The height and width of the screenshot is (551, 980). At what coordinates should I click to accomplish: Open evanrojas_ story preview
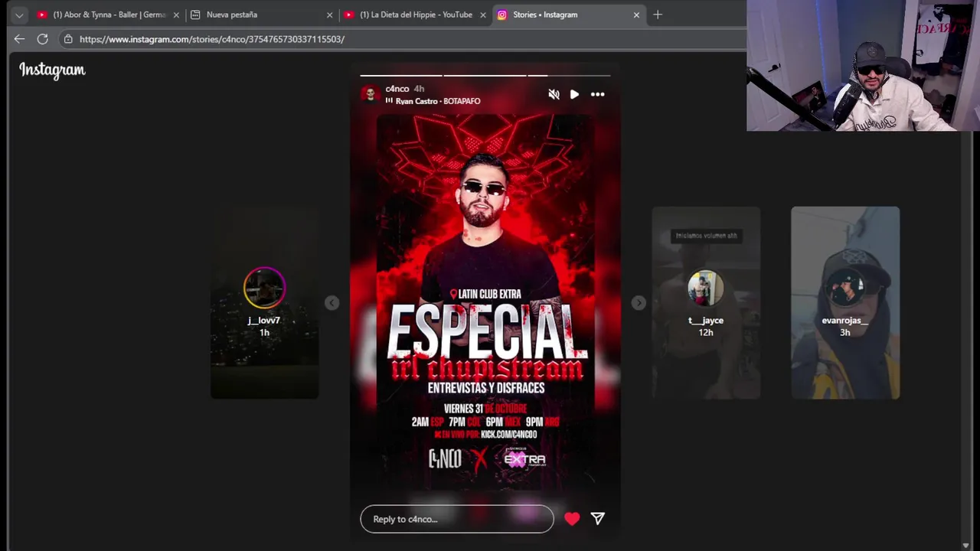pyautogui.click(x=845, y=302)
